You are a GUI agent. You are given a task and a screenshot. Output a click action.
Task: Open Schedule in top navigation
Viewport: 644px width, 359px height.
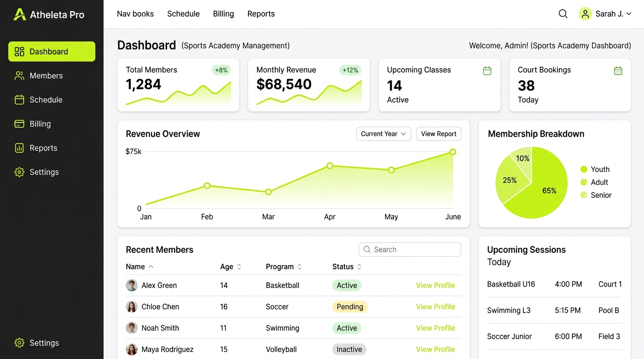click(183, 14)
